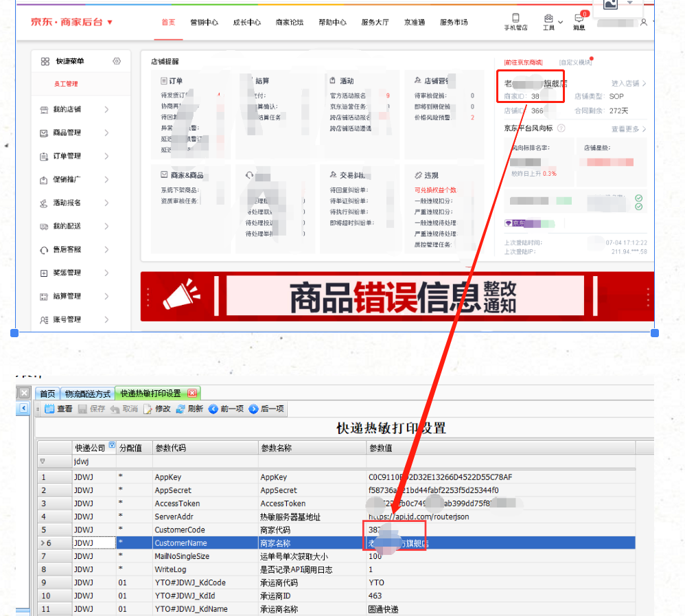Image resolution: width=685 pixels, height=616 pixels.
Task: Click the 活动报名 sidebar icon
Action: pos(44,203)
